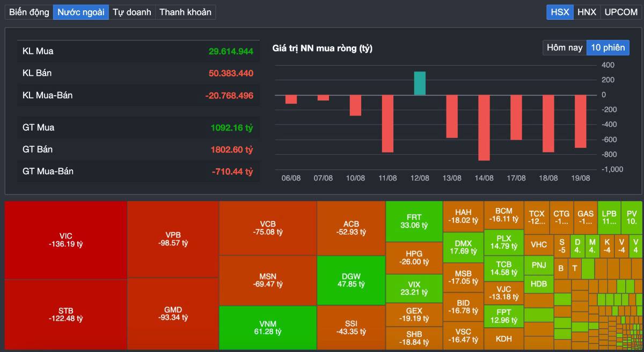The image size is (644, 352).
Task: Open the VIC treemap tile
Action: [66, 240]
